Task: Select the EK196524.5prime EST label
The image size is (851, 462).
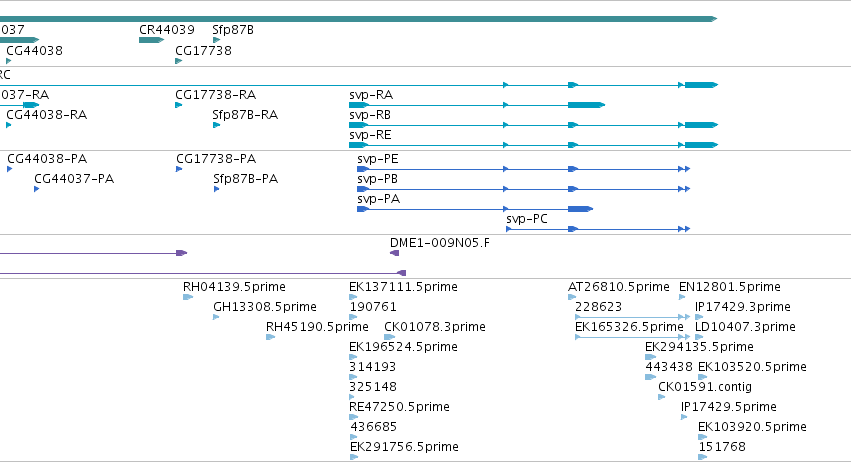Action: [x=403, y=347]
